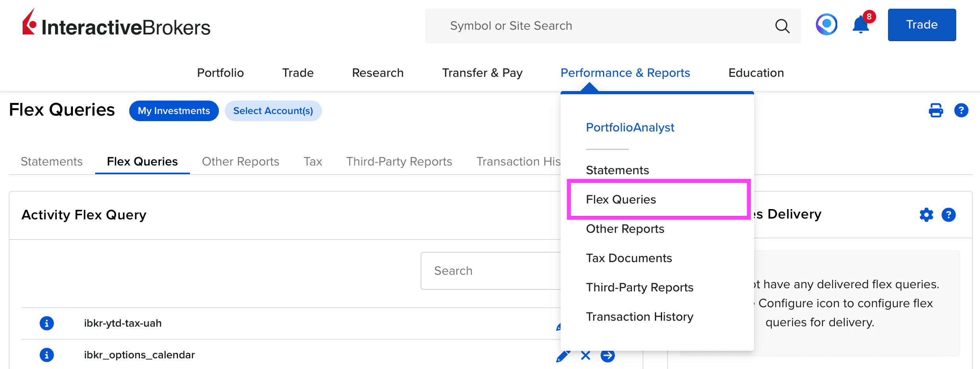Switch to the Other Reports tab

coord(241,162)
